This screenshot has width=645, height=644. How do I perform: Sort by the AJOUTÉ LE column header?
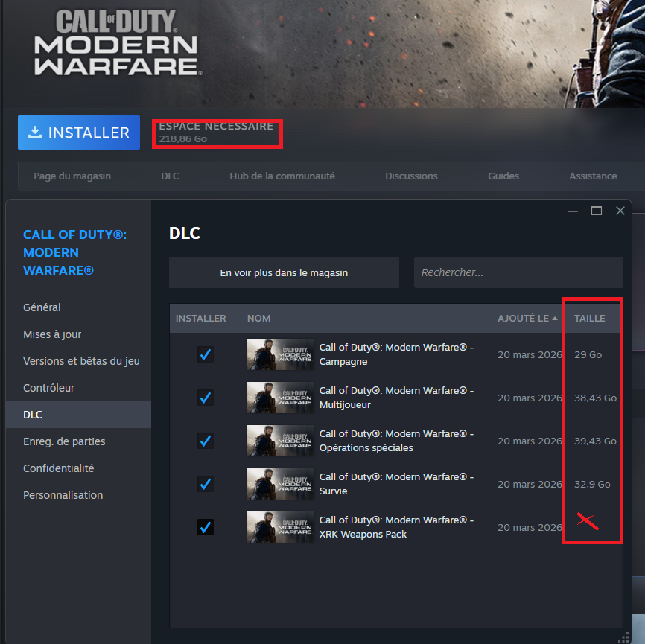pyautogui.click(x=527, y=319)
